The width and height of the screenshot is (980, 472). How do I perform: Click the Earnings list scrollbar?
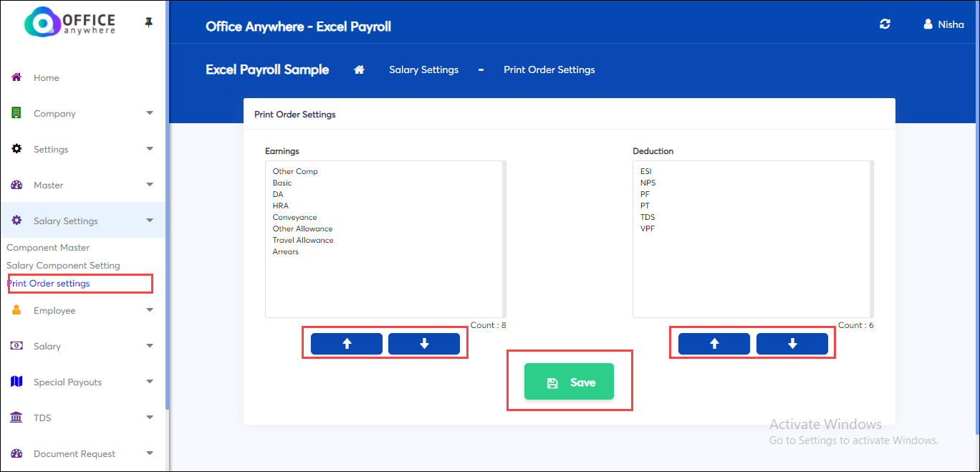504,239
